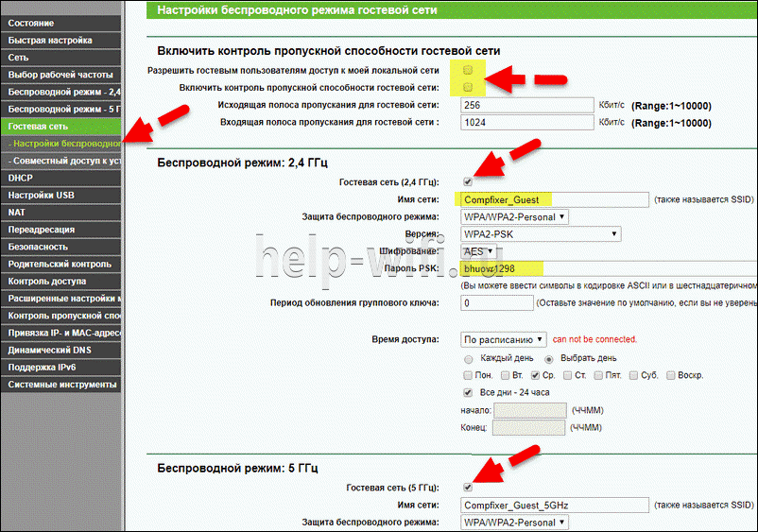The image size is (758, 532).
Task: Select the "Каждый день" radio button
Action: [x=468, y=359]
